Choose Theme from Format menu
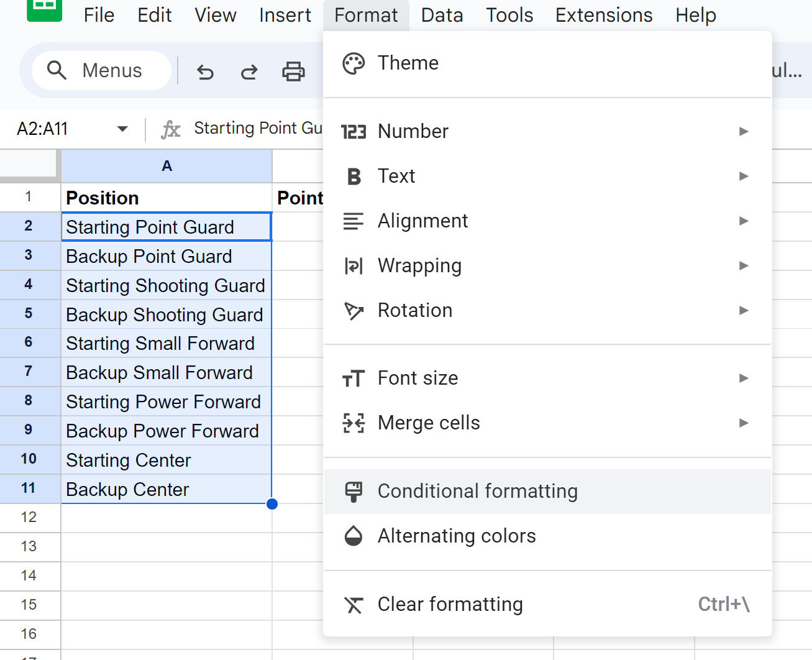 pyautogui.click(x=547, y=63)
